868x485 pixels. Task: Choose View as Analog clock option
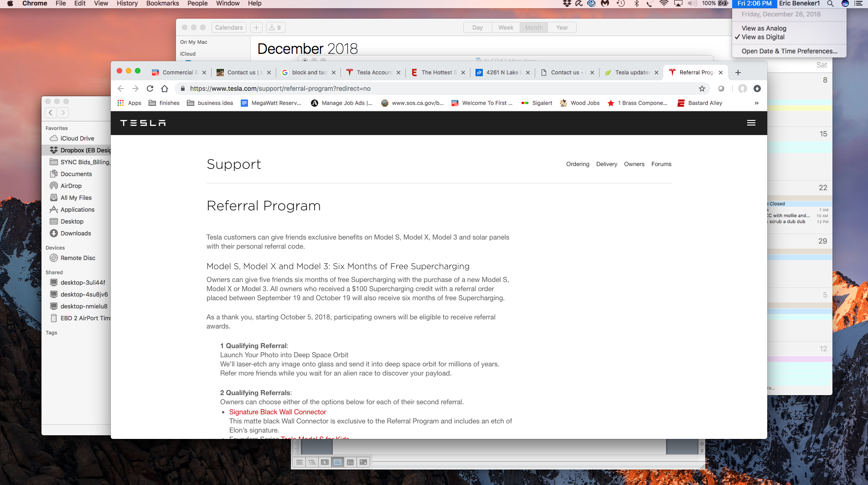tap(764, 28)
